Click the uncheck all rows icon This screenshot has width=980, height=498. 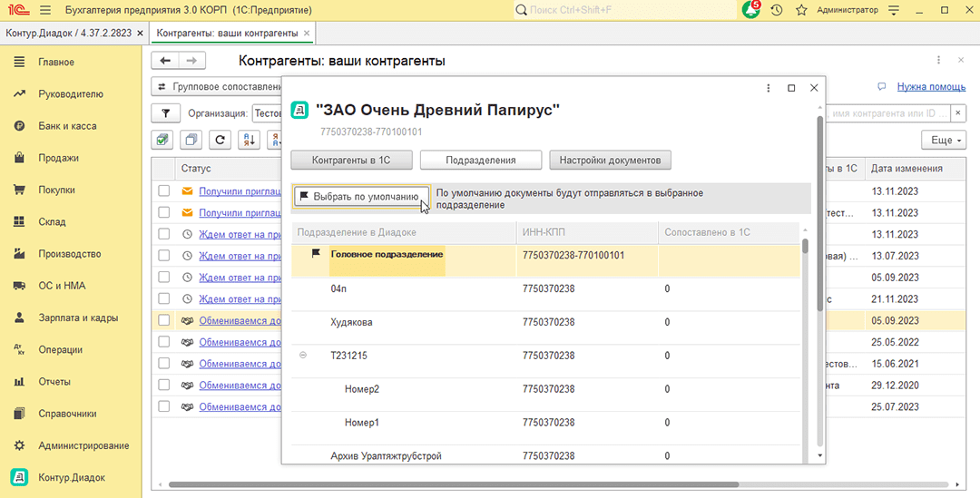point(191,140)
